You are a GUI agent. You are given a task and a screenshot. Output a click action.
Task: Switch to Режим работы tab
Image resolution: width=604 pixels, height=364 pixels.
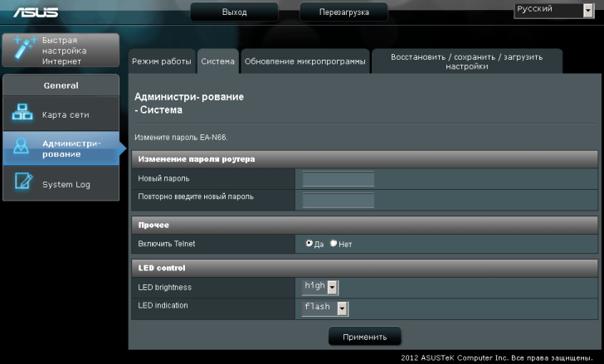tap(161, 61)
